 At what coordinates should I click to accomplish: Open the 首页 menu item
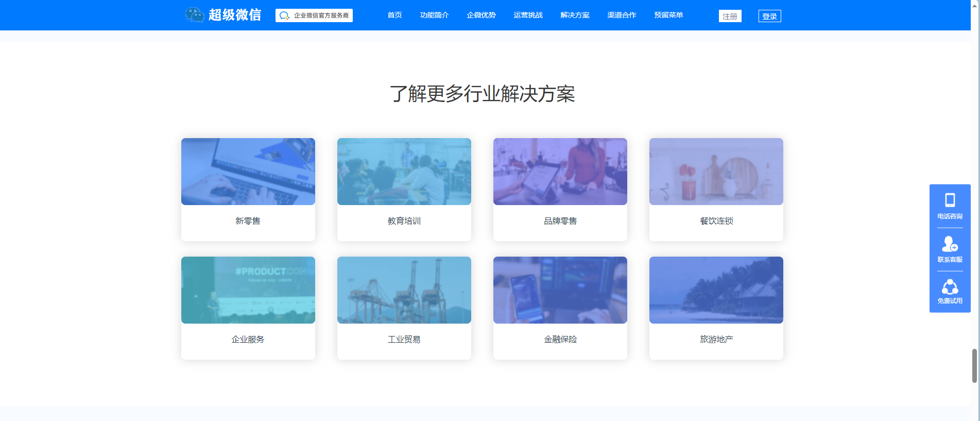coord(394,15)
